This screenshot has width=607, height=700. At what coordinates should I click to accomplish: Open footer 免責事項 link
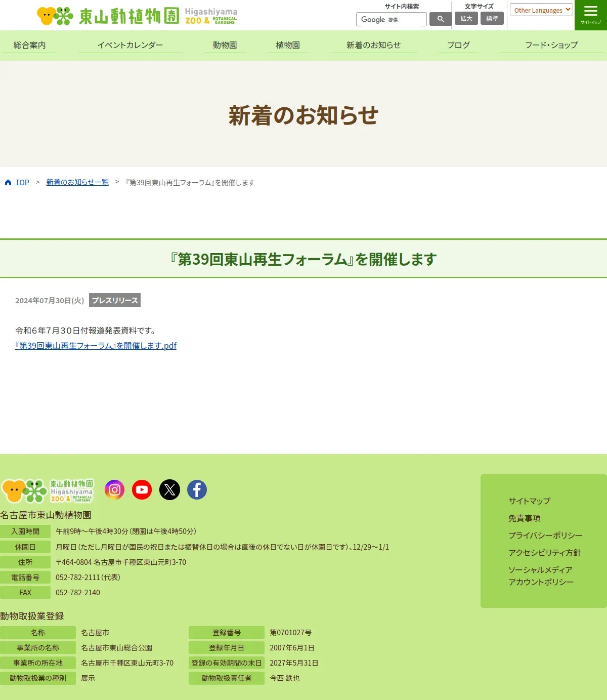(525, 518)
